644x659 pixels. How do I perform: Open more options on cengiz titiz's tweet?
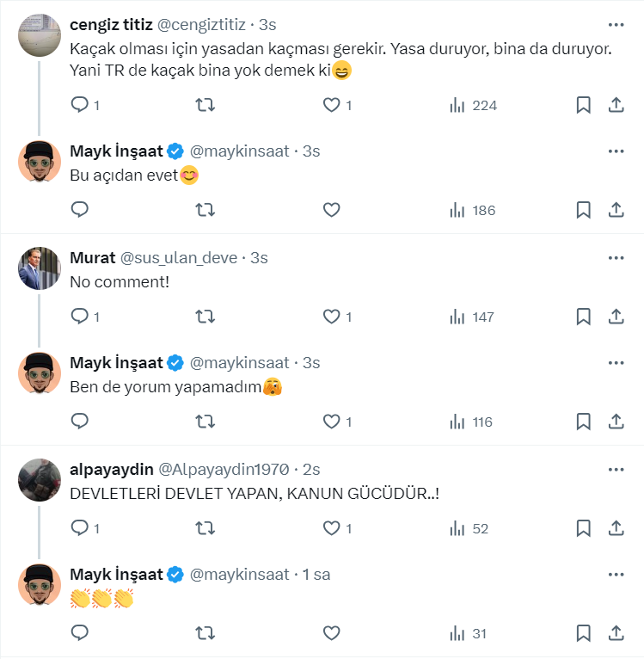point(616,25)
